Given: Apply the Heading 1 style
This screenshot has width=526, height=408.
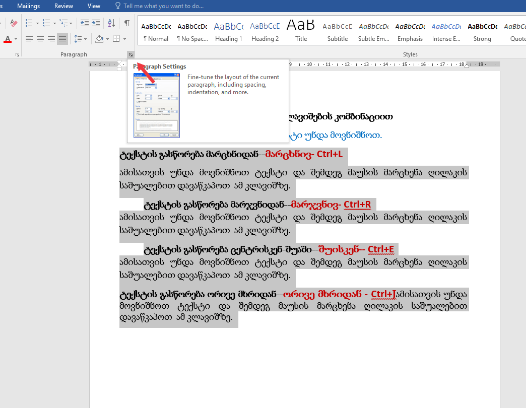Looking at the screenshot, I should pyautogui.click(x=229, y=32).
